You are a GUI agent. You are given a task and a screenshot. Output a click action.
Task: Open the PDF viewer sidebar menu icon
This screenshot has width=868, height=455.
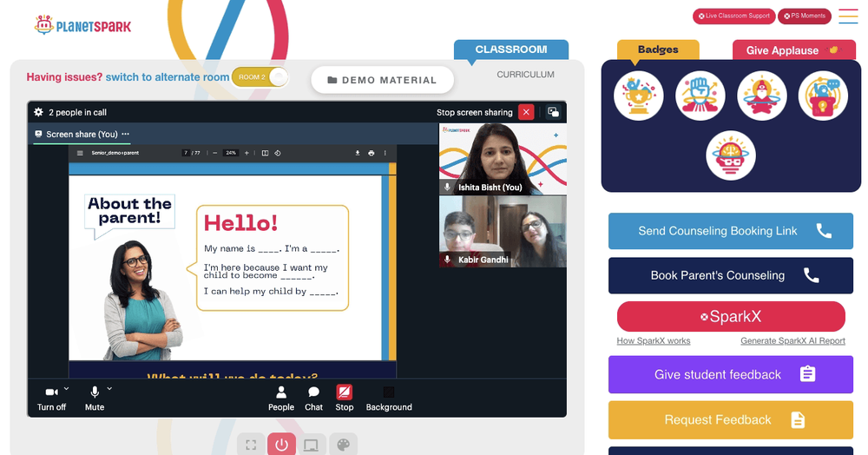(80, 153)
